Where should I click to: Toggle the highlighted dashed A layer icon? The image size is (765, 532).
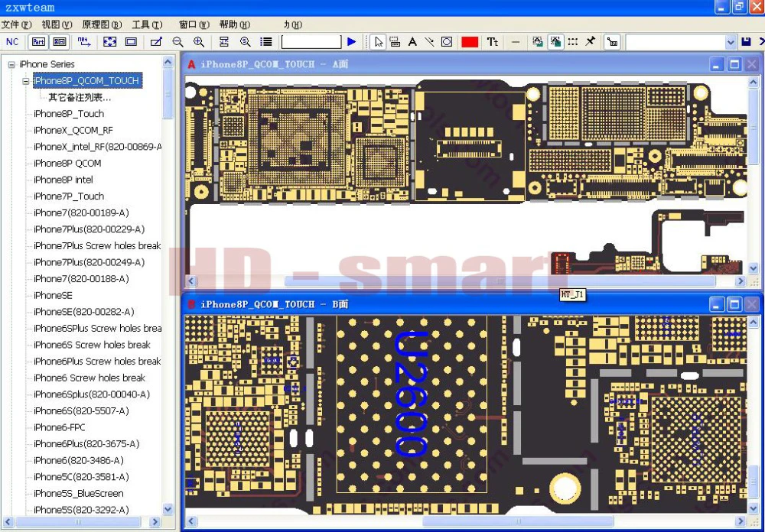tap(555, 42)
